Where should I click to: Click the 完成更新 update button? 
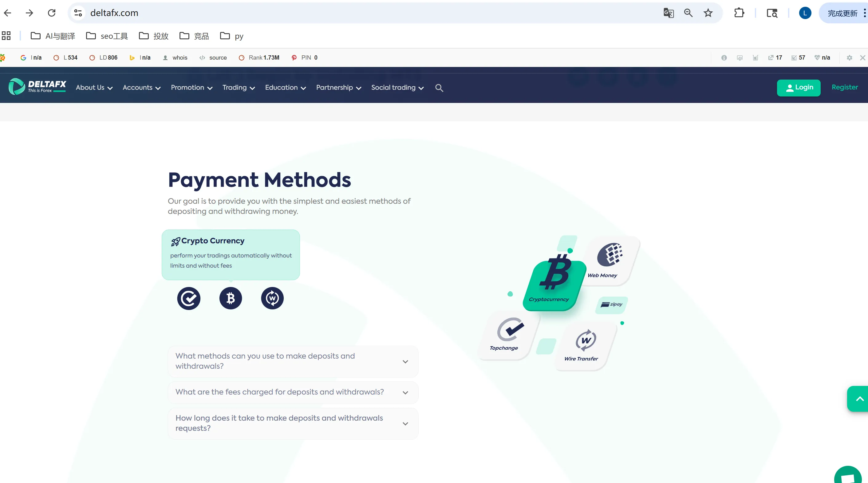pos(842,13)
